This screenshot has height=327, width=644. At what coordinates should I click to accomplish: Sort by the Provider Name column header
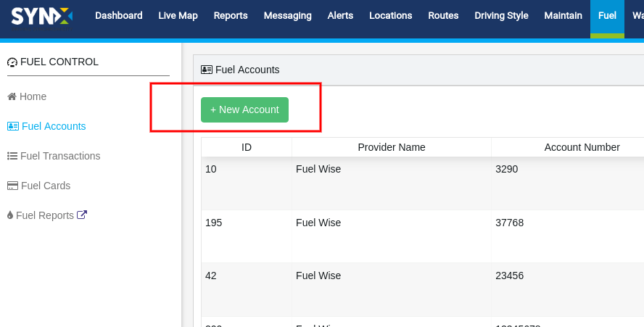click(x=392, y=147)
